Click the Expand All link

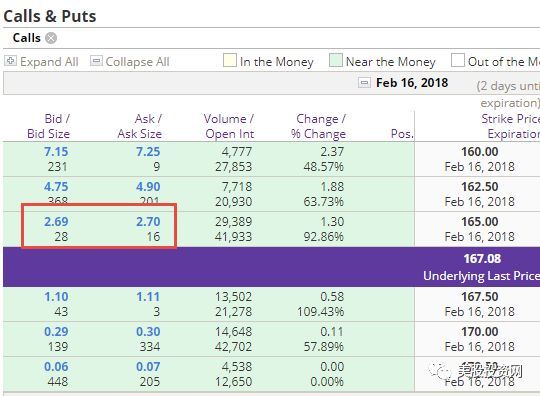point(49,62)
